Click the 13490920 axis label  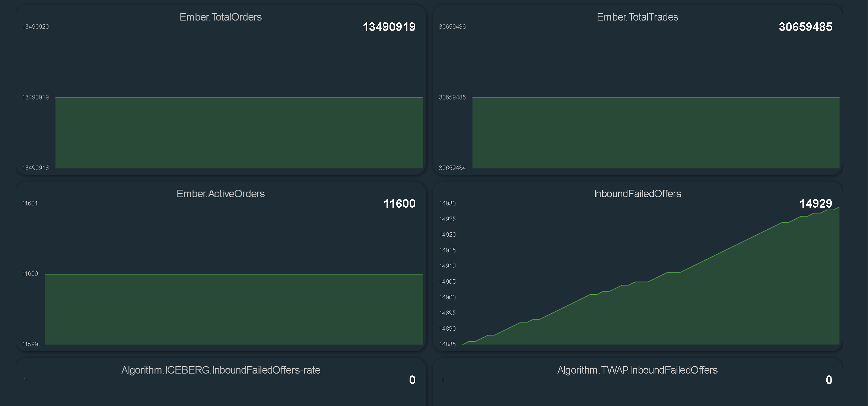[35, 27]
